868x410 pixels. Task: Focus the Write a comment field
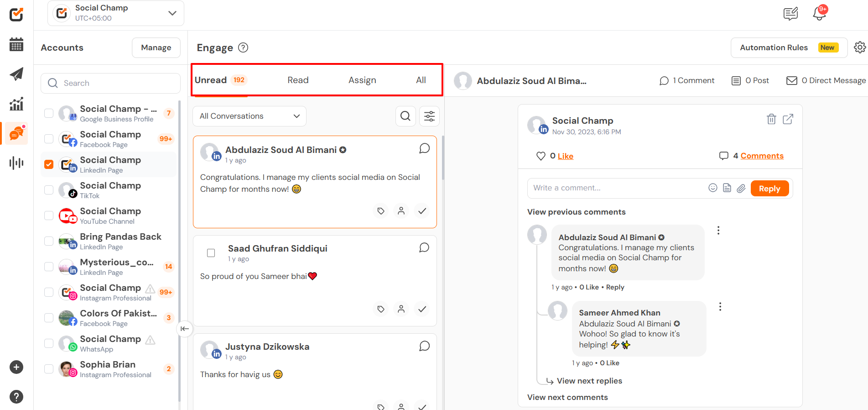click(616, 188)
